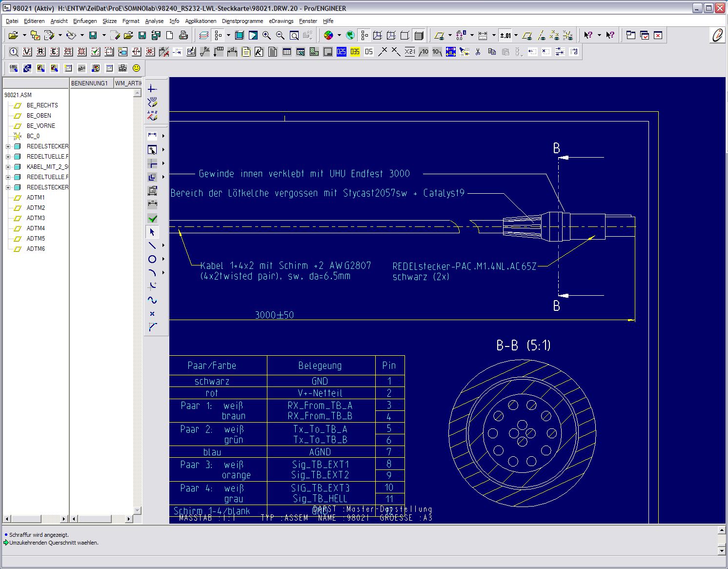Click the BENENNUNG1 column header
This screenshot has width=728, height=569.
coord(91,83)
